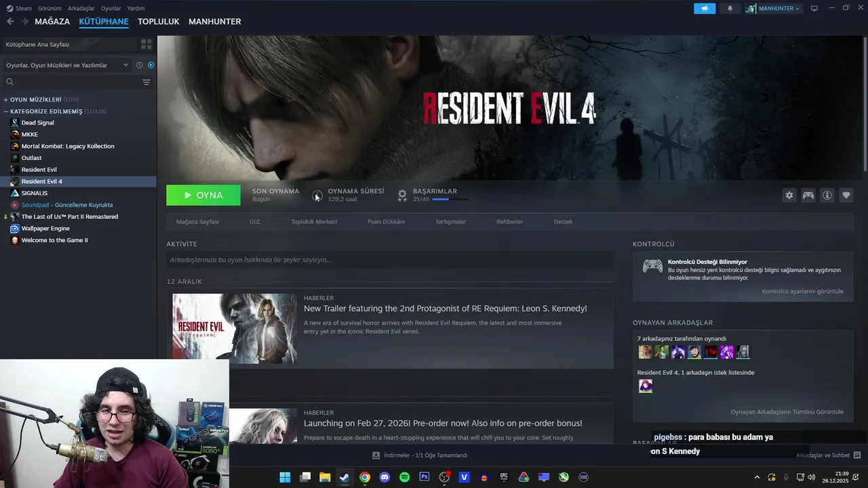
Task: Go back with the left arrow
Action: click(x=10, y=22)
